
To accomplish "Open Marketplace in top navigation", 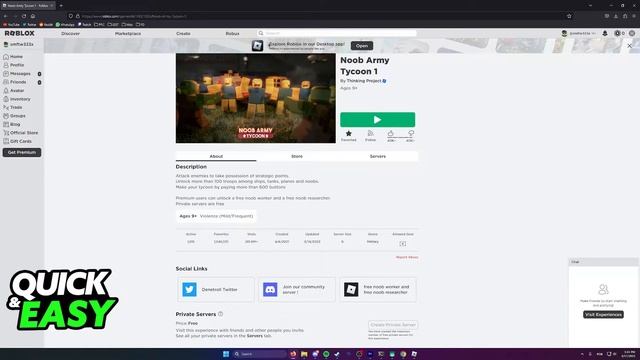I will [x=128, y=33].
